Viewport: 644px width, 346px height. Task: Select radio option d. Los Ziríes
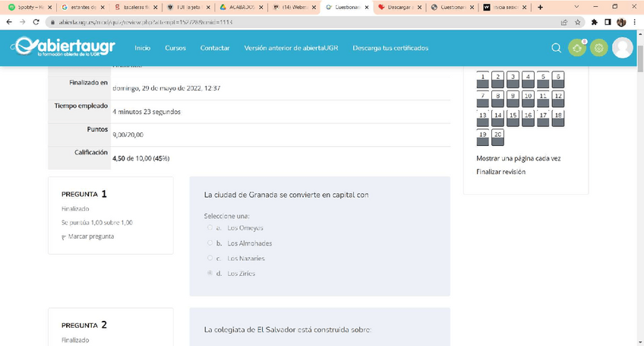(x=210, y=273)
